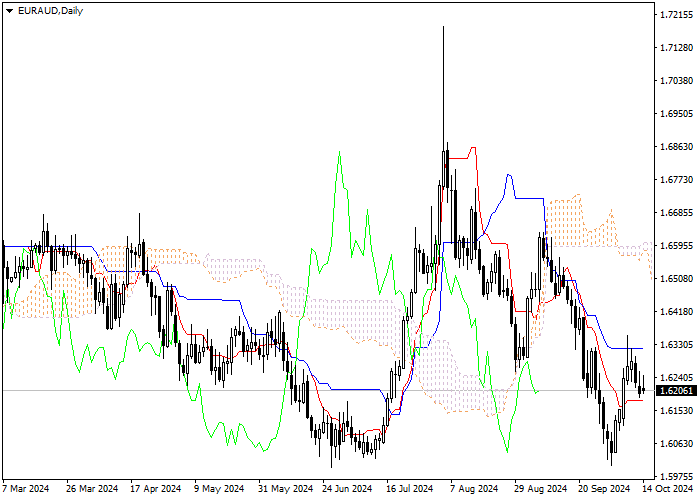This screenshot has width=700, height=500.
Task: Click the 1.60630 price axis label
Action: (x=677, y=444)
